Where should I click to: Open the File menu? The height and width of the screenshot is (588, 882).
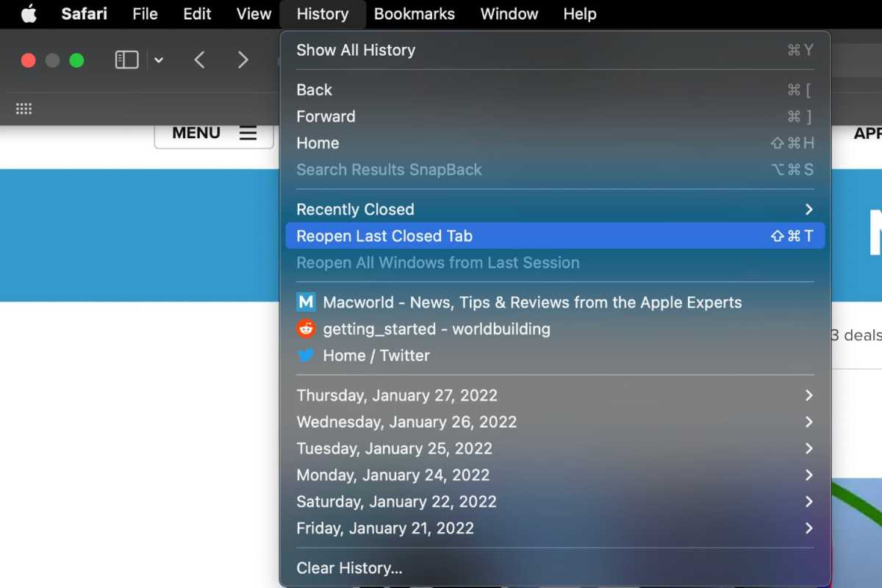tap(146, 14)
